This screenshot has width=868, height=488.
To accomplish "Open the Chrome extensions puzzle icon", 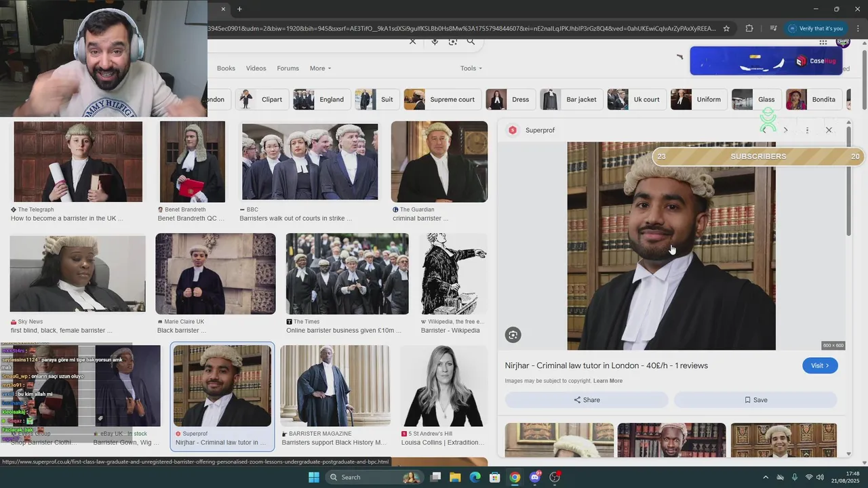I will coord(749,28).
